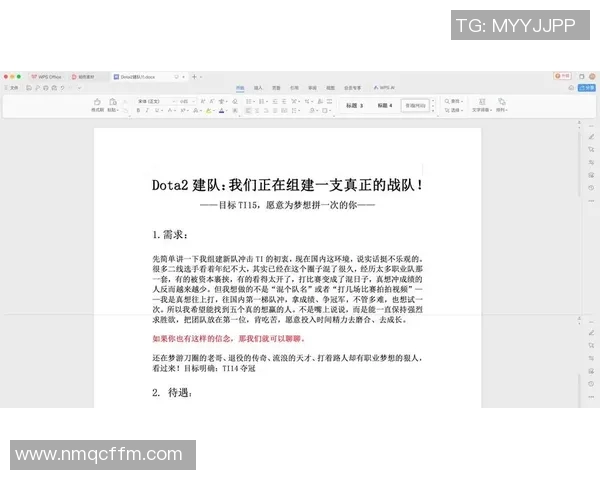
Task: Apply distributed alignment
Action: pyautogui.click(x=284, y=110)
